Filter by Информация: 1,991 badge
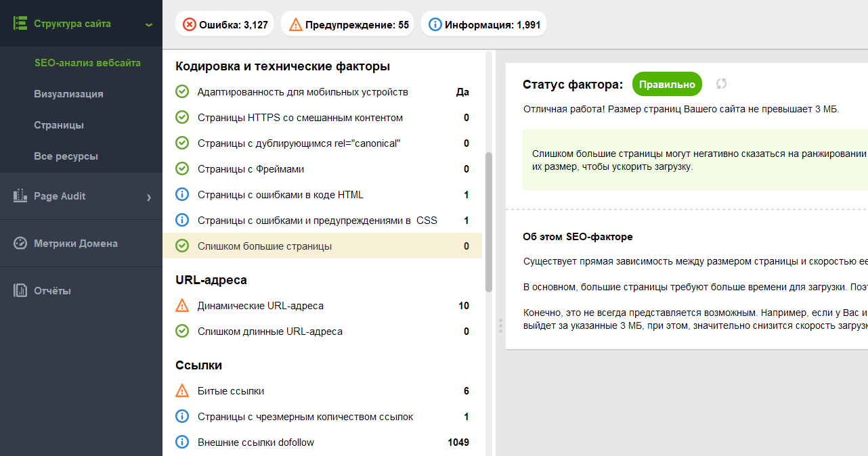 pos(483,25)
